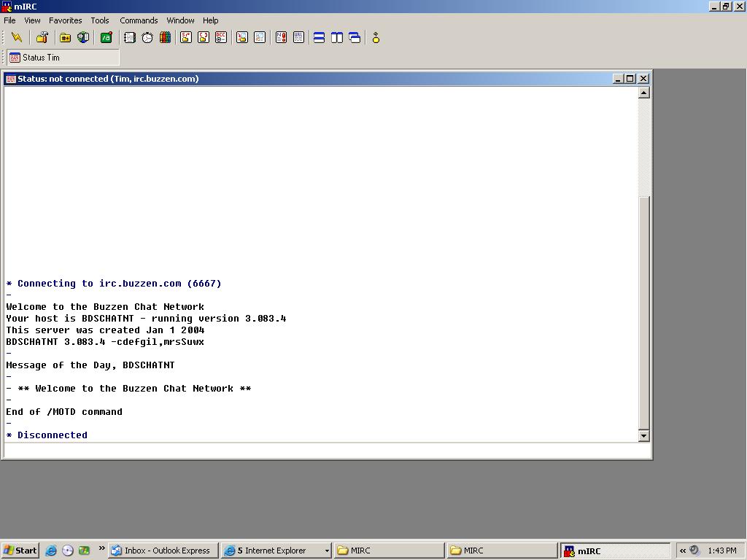Expand the Internet Explorer taskbar group dropdown
This screenshot has width=747, height=560.
coord(326,551)
